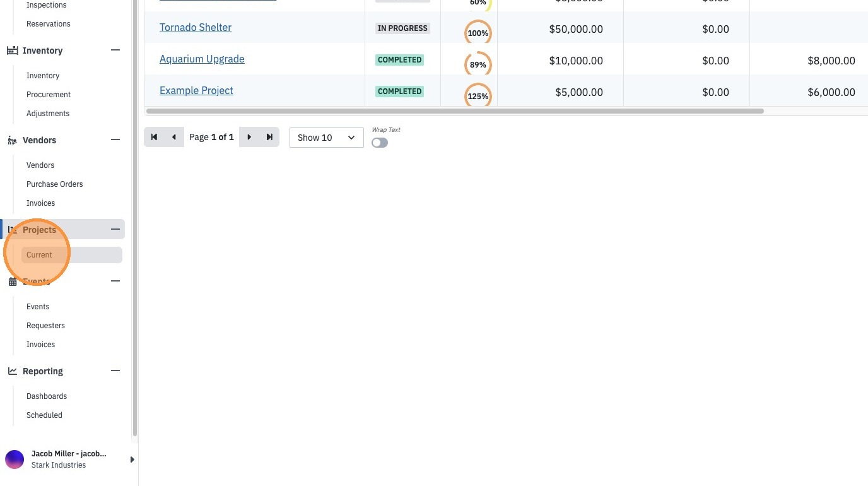
Task: Click the Inventory section heading
Action: click(42, 50)
